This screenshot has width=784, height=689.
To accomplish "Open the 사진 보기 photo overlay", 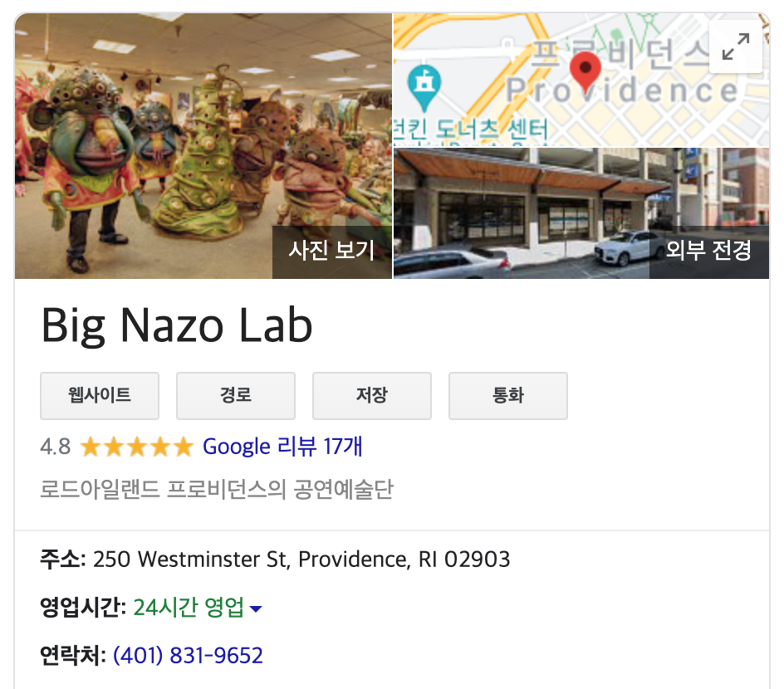I will click(x=332, y=252).
